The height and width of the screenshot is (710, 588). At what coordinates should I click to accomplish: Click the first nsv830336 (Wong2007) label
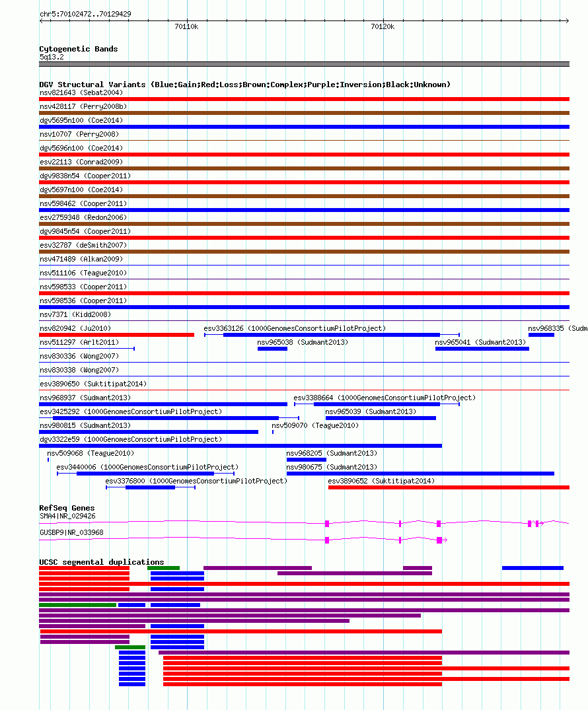pyautogui.click(x=79, y=356)
